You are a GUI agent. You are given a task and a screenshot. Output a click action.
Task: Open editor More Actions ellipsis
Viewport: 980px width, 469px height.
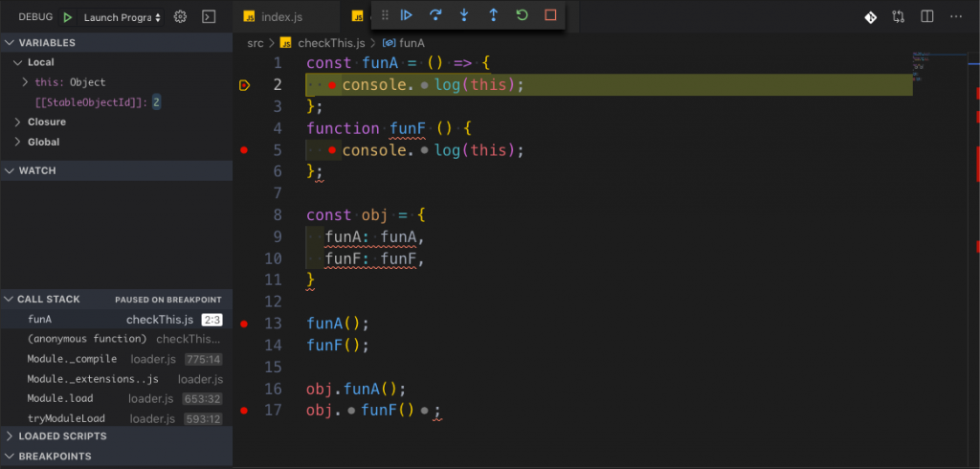pyautogui.click(x=956, y=17)
